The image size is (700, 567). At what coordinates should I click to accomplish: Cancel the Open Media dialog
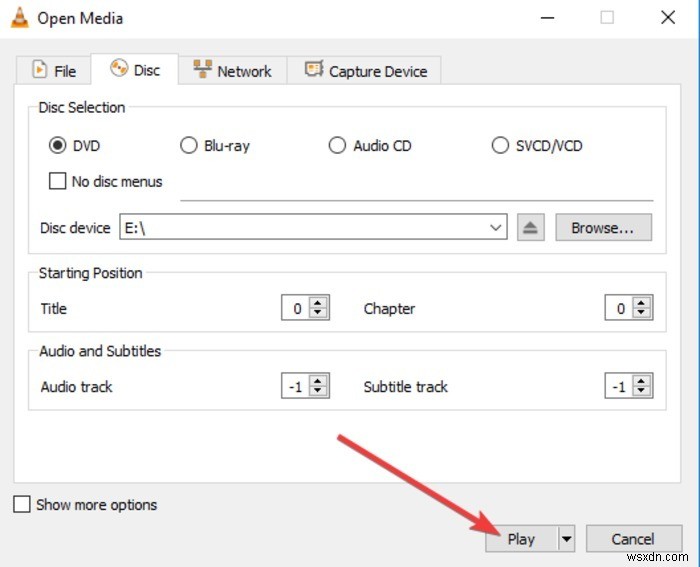pyautogui.click(x=633, y=539)
